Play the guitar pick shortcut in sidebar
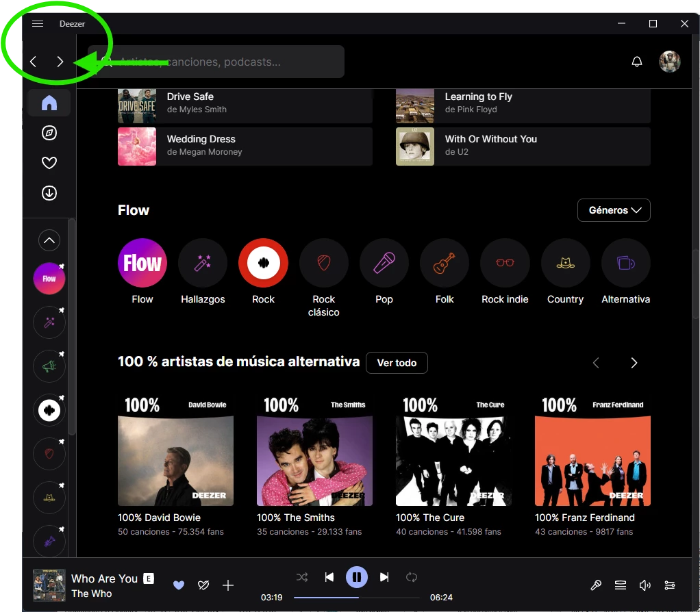The height and width of the screenshot is (612, 700). 49,454
